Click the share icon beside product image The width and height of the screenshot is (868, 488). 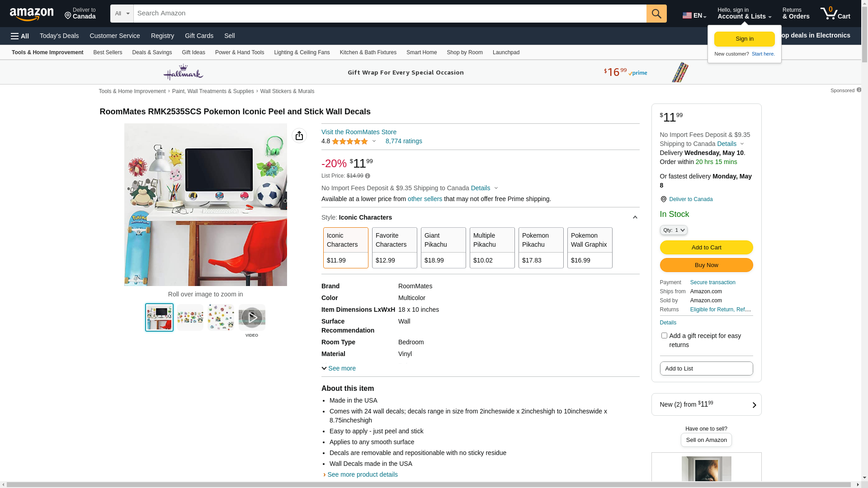[x=299, y=136]
